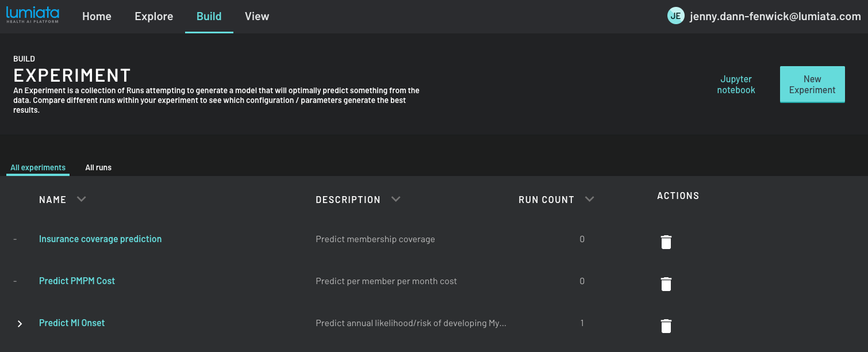Expand the Predict MI Onset row
Screen dimensions: 868x352
20,324
